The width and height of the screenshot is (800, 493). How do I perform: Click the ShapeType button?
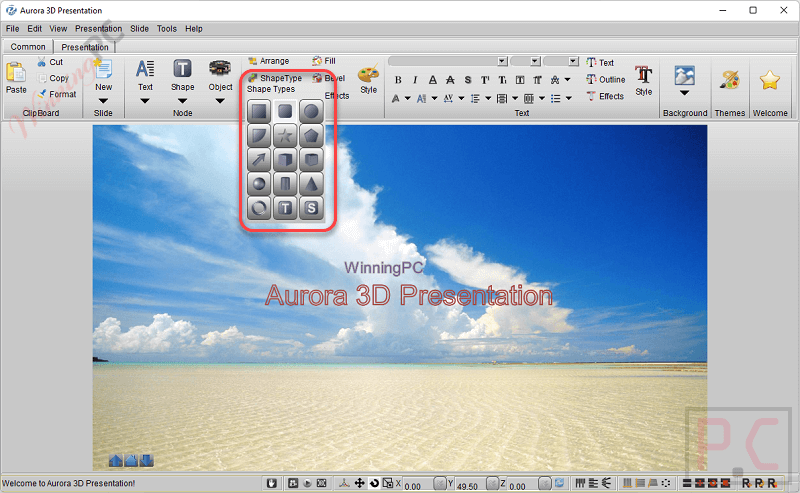point(275,78)
